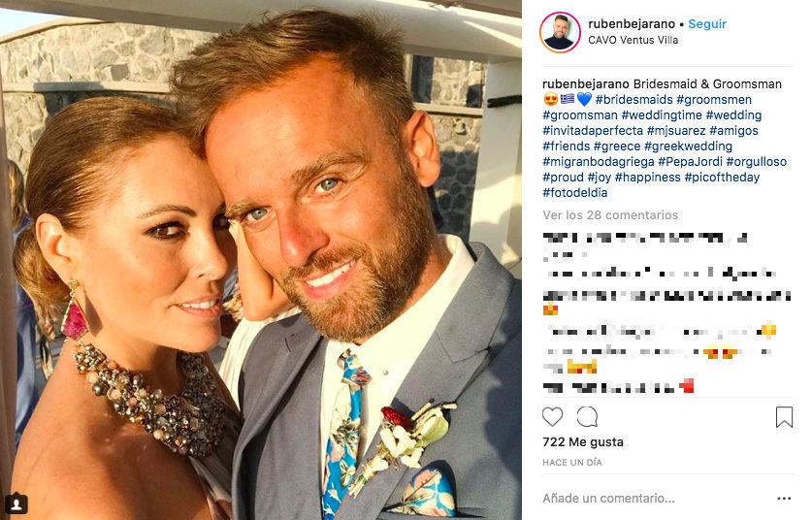Click the comment speech bubble icon
Viewport: 812px width, 520px height.
(587, 417)
